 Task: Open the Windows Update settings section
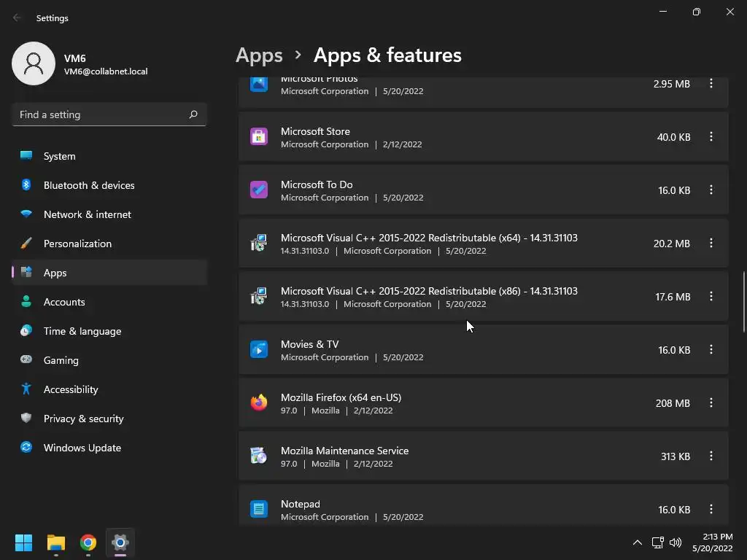(x=82, y=448)
